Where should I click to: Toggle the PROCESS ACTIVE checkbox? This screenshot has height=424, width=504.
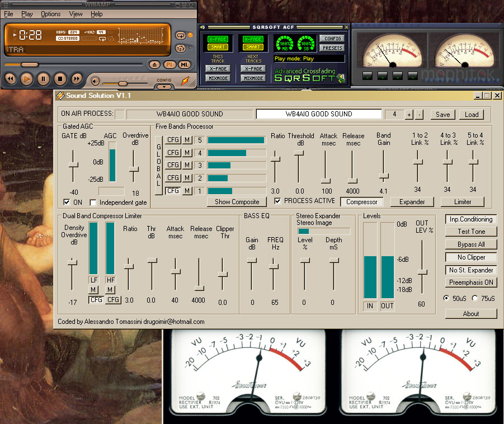point(277,201)
